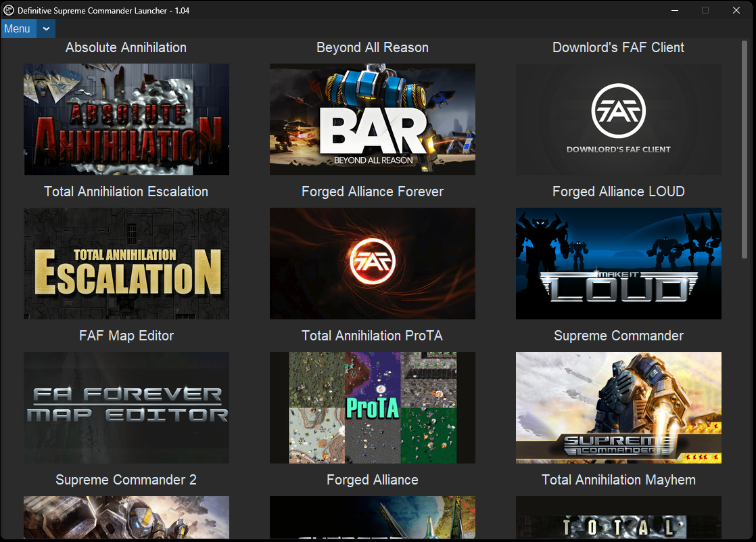Select Total Annihilation Escalation image
This screenshot has width=756, height=542.
pyautogui.click(x=126, y=263)
